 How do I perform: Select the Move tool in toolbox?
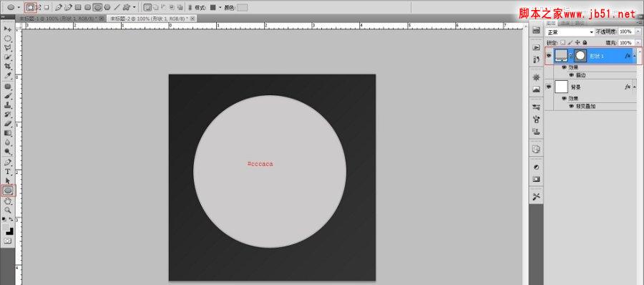7,29
